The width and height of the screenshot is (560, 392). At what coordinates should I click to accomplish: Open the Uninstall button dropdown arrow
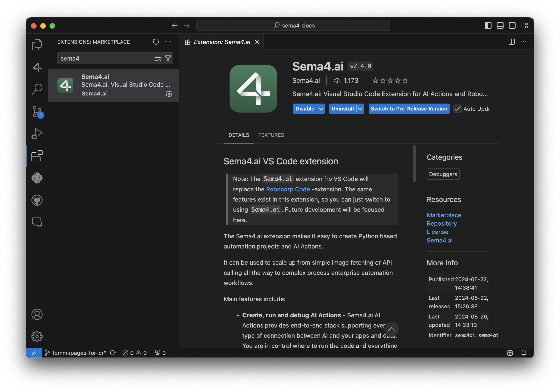pyautogui.click(x=360, y=109)
